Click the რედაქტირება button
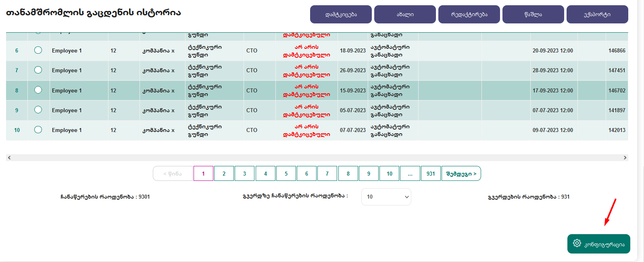The height and width of the screenshot is (262, 644). point(469,15)
